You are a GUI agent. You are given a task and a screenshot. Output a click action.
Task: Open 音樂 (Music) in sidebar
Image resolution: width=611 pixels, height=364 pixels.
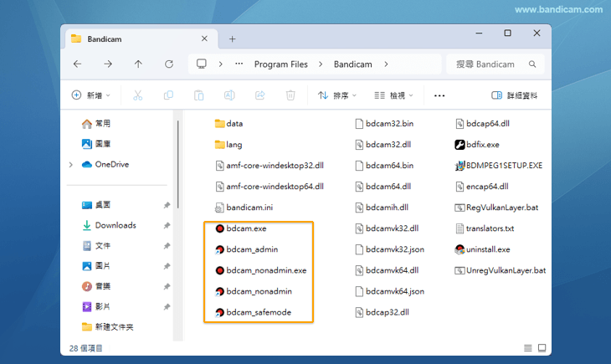click(x=96, y=286)
